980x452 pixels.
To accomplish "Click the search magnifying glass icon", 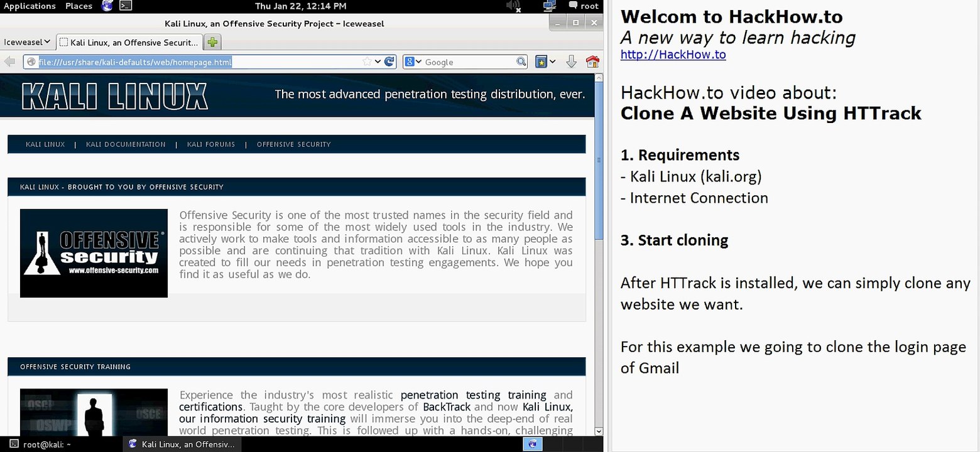I will tap(521, 62).
